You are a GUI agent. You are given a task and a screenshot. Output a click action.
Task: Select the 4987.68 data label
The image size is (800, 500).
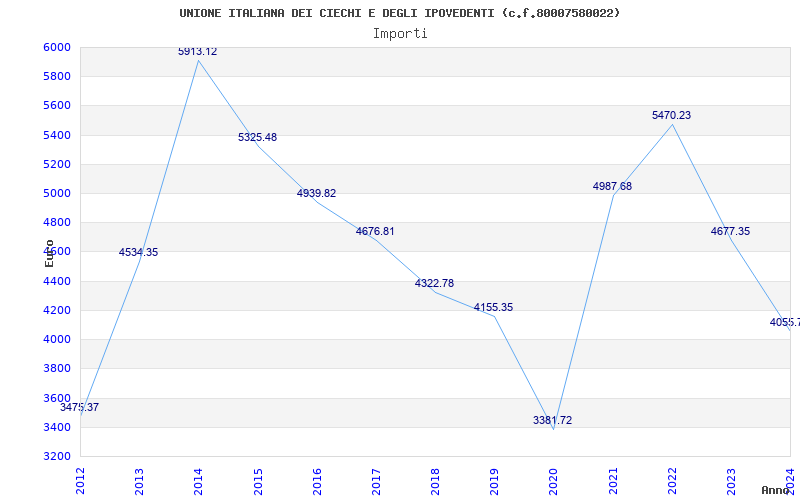pos(612,186)
